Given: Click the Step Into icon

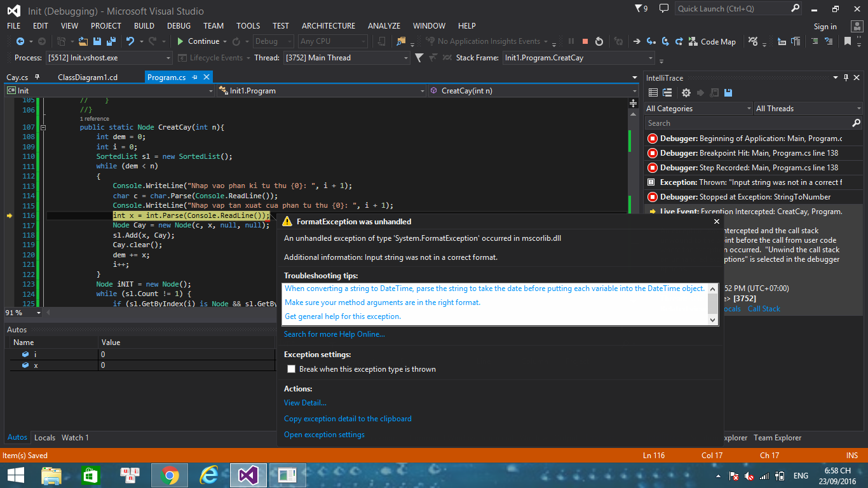Looking at the screenshot, I should (651, 41).
